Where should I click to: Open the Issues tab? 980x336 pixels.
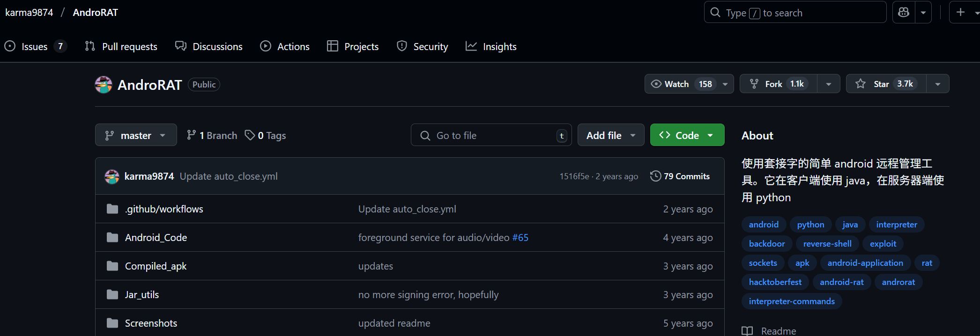click(34, 46)
